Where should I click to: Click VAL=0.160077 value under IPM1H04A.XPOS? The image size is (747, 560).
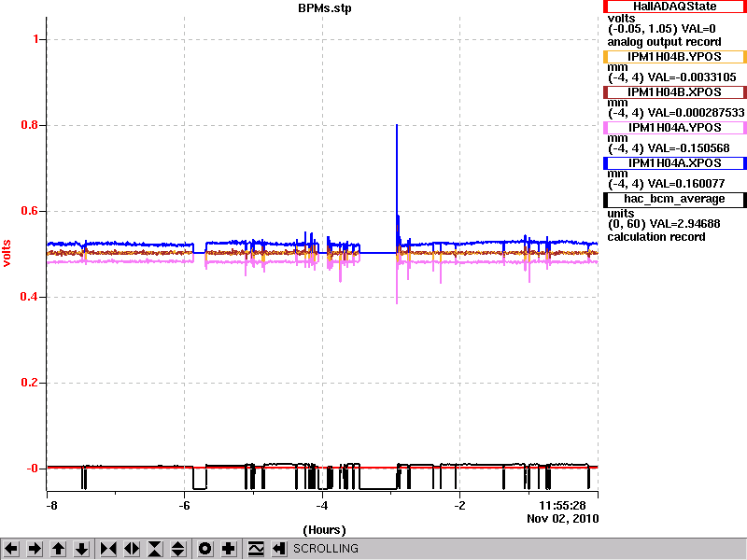tap(686, 184)
